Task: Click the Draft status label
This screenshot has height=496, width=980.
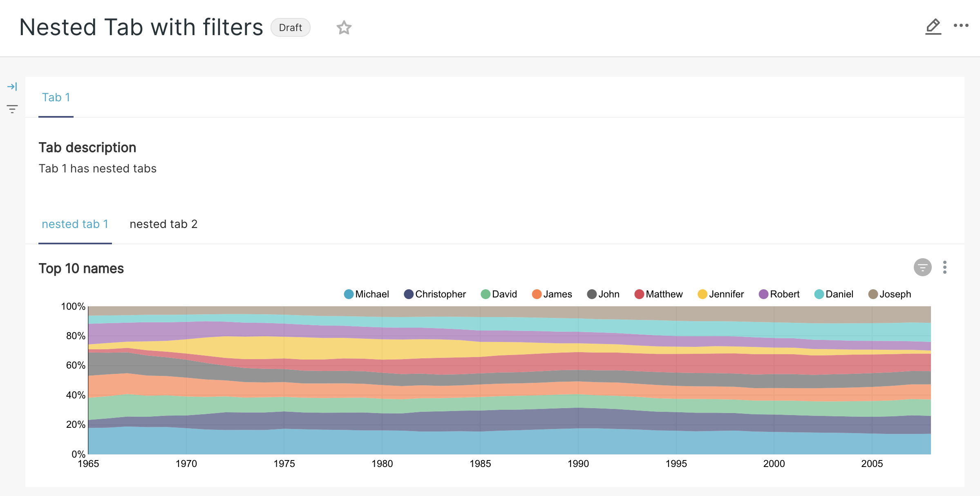Action: [291, 28]
